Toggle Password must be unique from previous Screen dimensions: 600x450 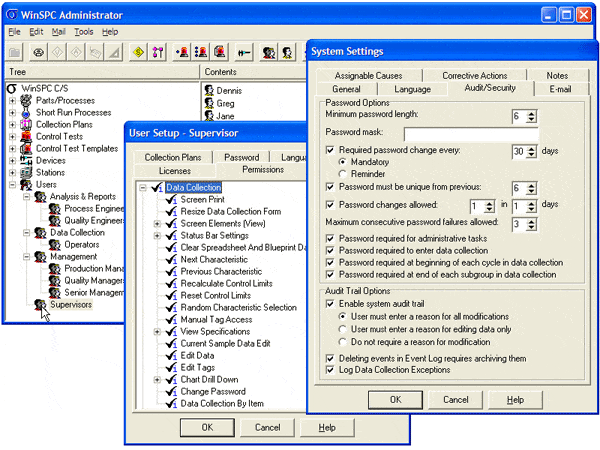(x=331, y=187)
